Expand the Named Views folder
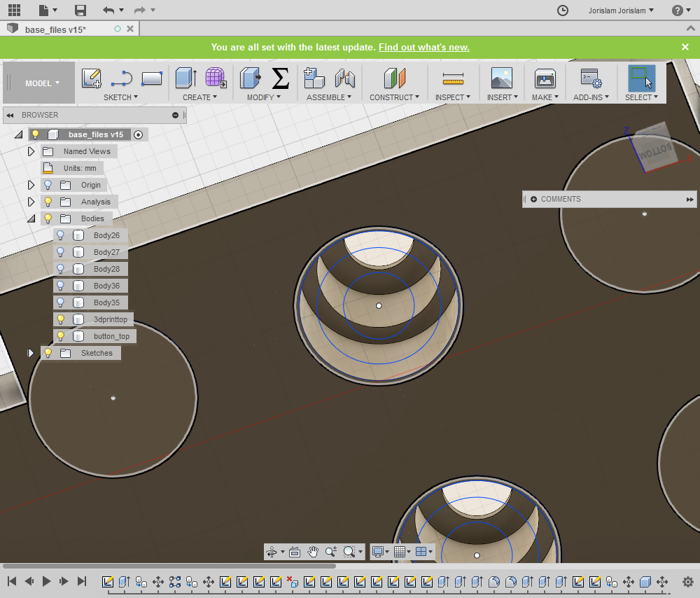The height and width of the screenshot is (598, 700). point(31,151)
